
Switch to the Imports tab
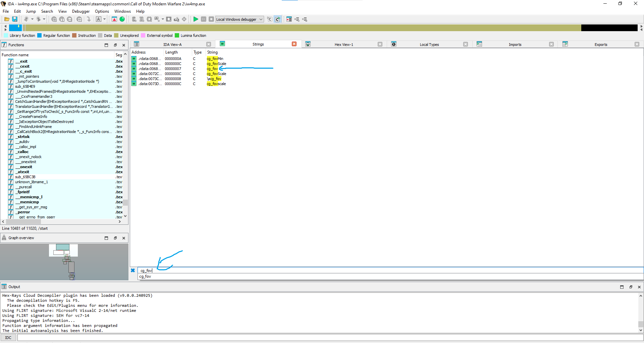(x=515, y=44)
